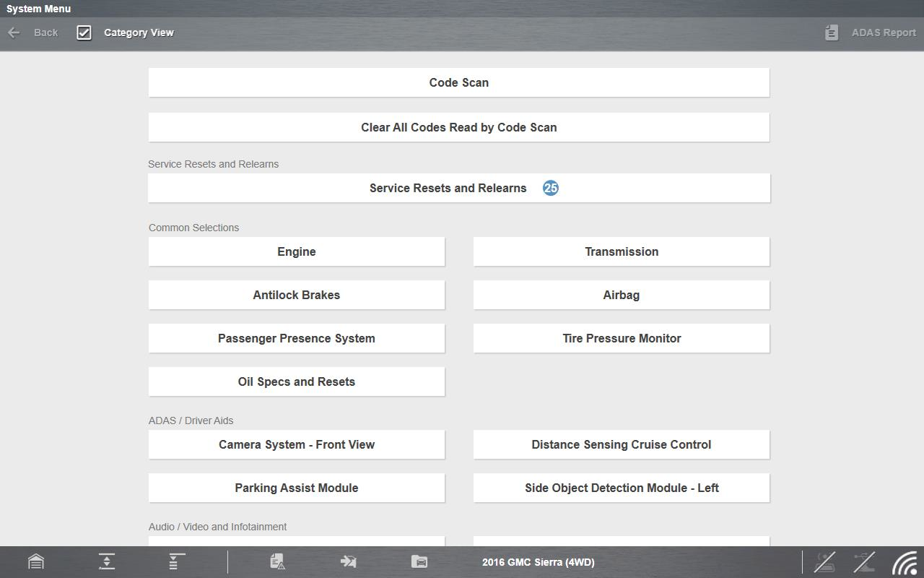Click the Home garage icon in bottom toolbar
924x578 pixels.
click(x=35, y=561)
